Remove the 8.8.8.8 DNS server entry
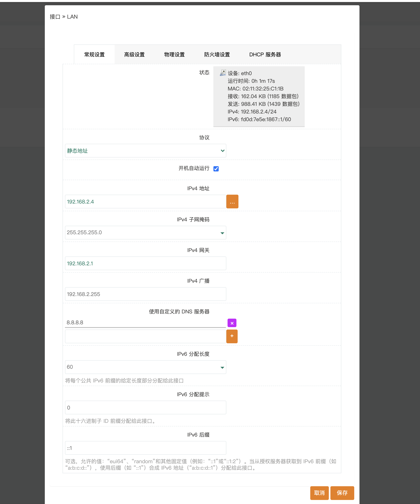Image resolution: width=420 pixels, height=504 pixels. click(232, 323)
